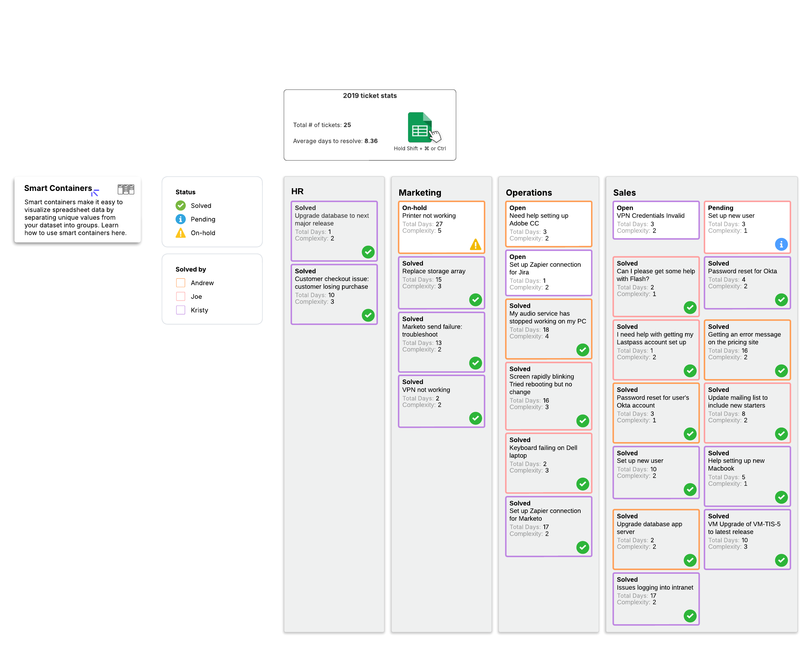
Task: Click the yellow On-hold triangle in Status legend
Action: point(181,233)
